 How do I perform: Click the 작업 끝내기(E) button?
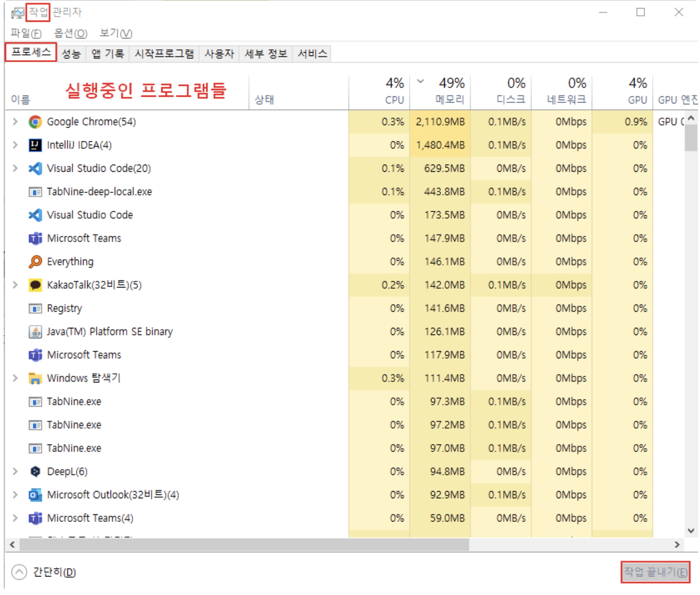coord(655,572)
